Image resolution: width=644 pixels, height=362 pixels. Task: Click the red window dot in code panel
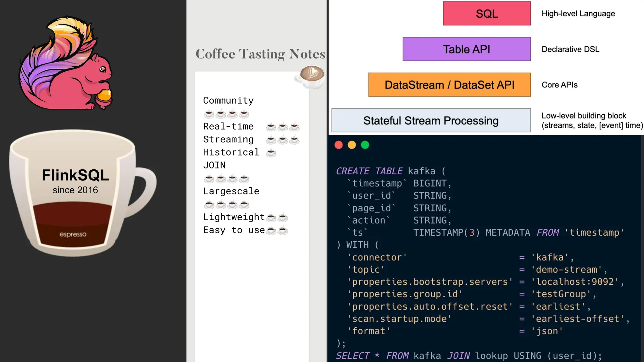click(339, 145)
